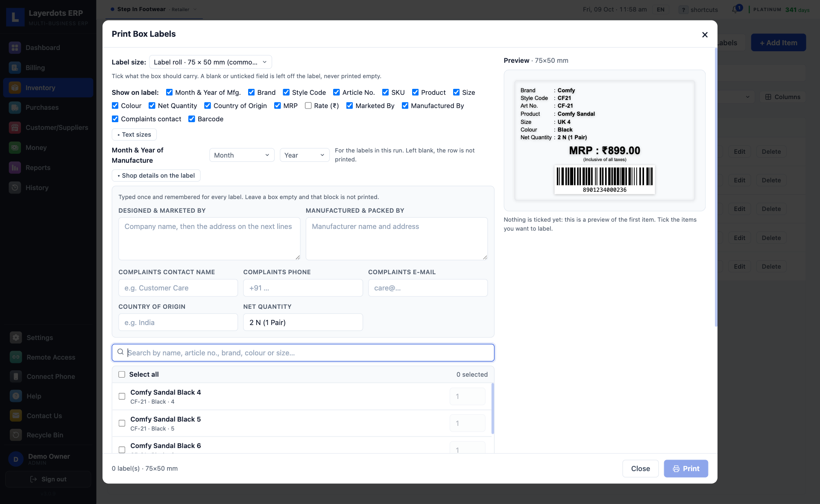Image resolution: width=820 pixels, height=504 pixels.
Task: Click the Dashboard sidebar icon
Action: [15, 47]
